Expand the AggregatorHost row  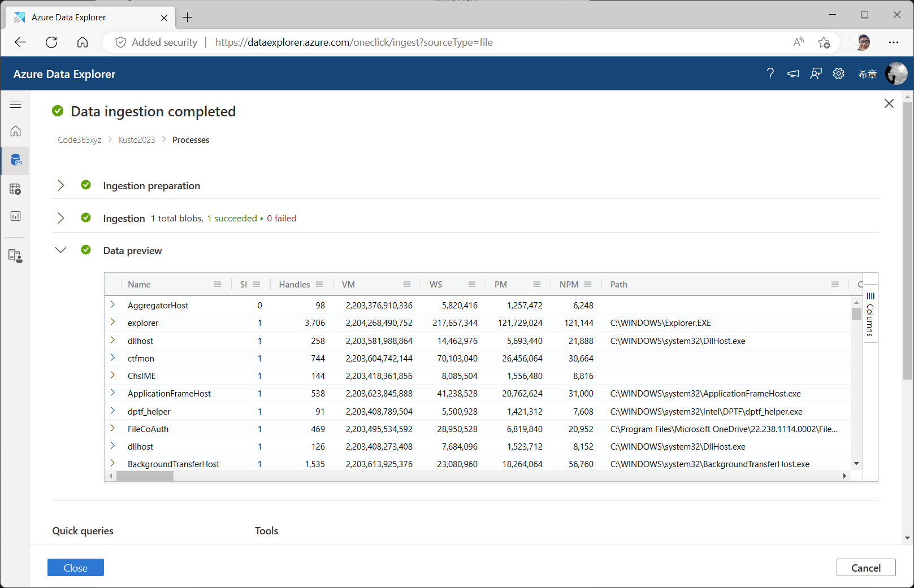(112, 304)
